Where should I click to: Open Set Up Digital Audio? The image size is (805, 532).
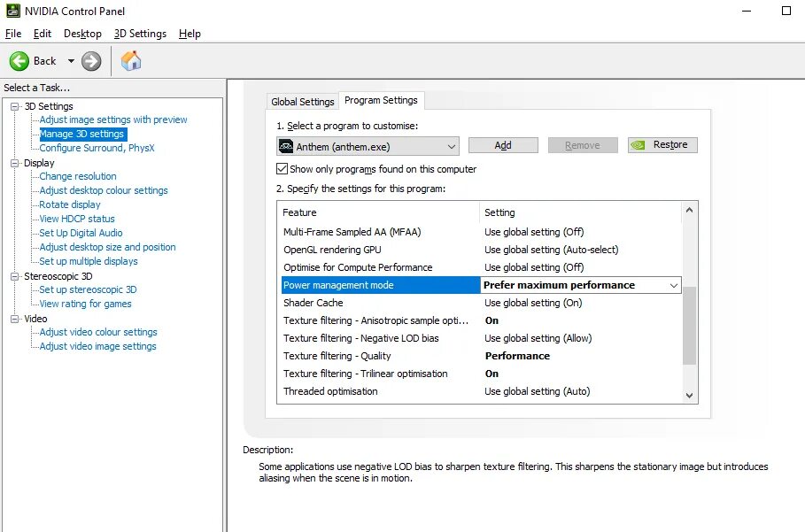tap(81, 233)
